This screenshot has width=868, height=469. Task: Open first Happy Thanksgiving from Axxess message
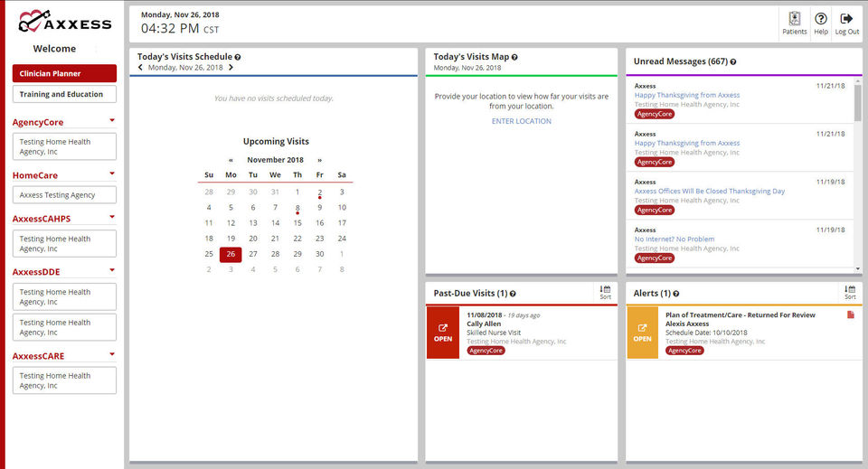[x=687, y=95]
